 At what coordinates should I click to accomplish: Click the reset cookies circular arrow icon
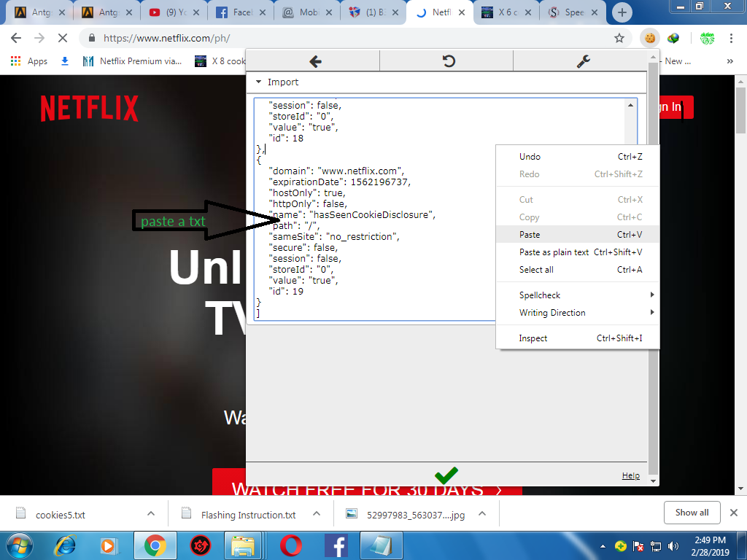[x=449, y=61]
